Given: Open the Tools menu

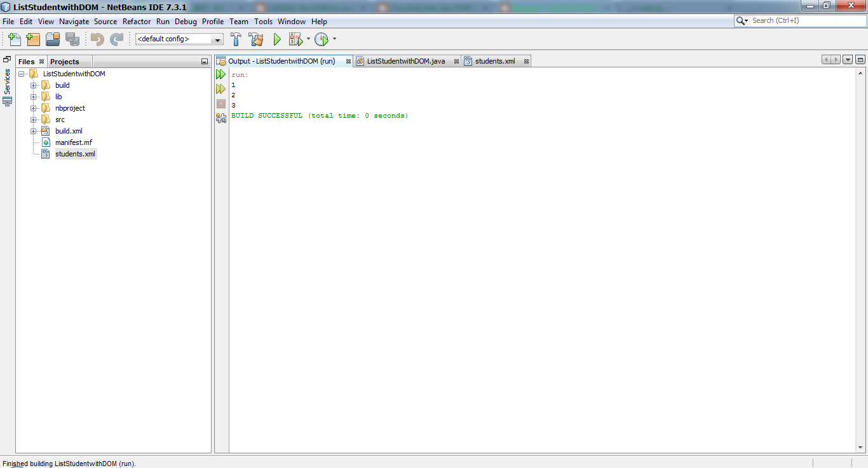Looking at the screenshot, I should point(264,21).
